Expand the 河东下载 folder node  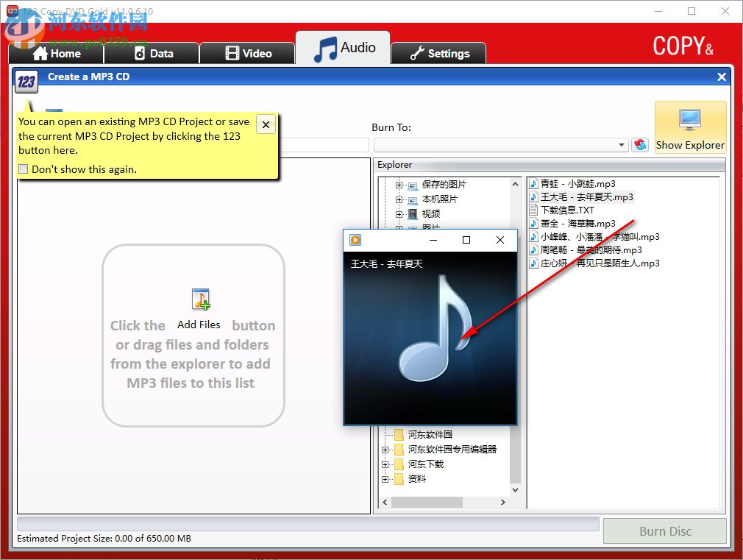[385, 464]
